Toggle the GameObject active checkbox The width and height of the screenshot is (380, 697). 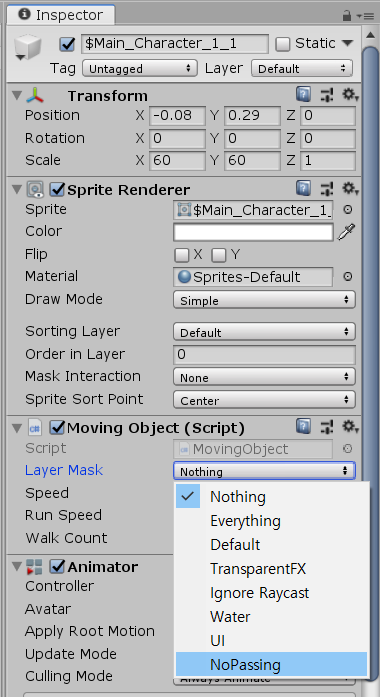tap(67, 44)
